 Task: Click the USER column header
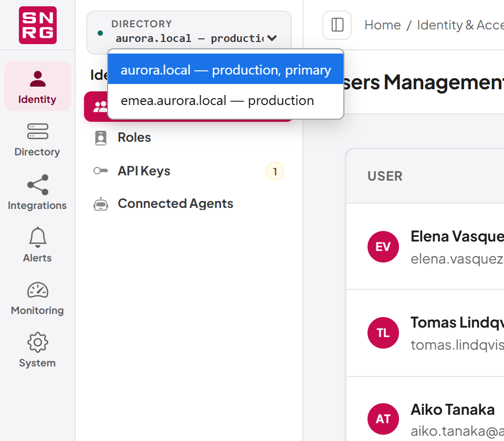pos(385,176)
